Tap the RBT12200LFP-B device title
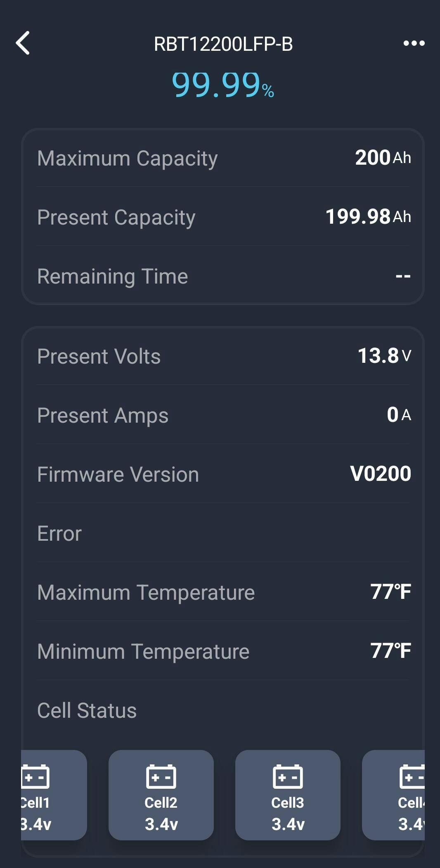This screenshot has width=440, height=868. pyautogui.click(x=223, y=44)
